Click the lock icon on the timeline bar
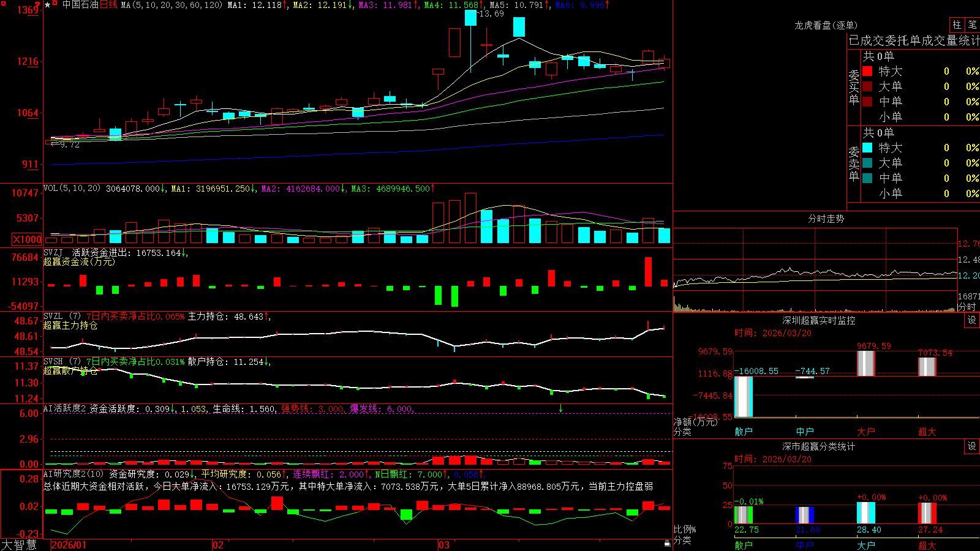 click(667, 544)
